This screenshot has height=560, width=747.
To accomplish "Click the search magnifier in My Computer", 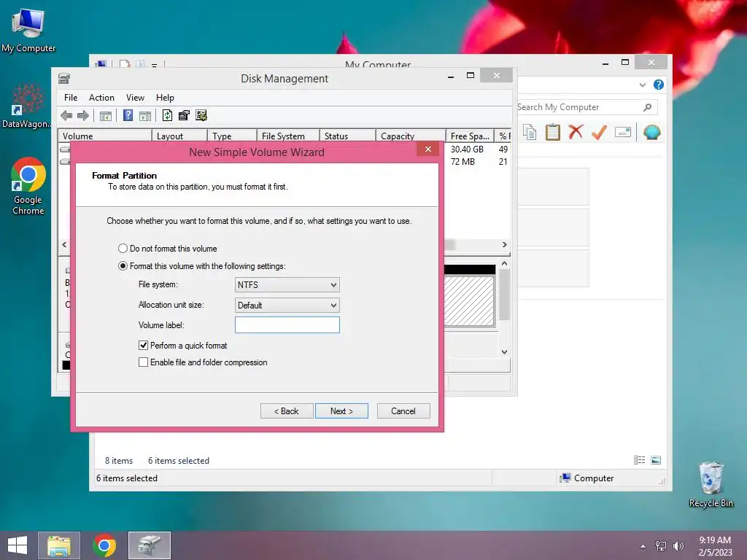I will 647,107.
